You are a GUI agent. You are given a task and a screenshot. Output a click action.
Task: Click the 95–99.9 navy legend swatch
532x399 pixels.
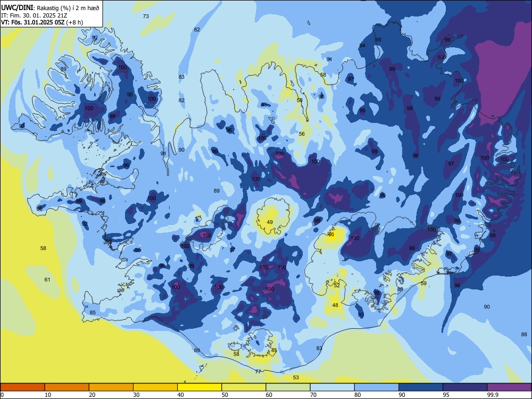tap(465, 387)
